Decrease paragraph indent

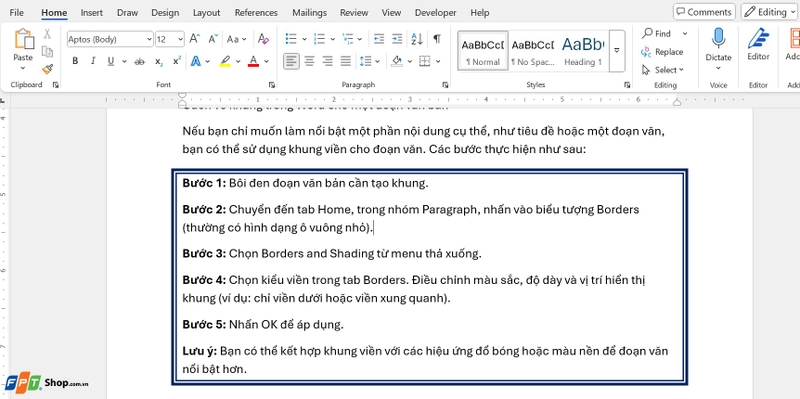379,39
